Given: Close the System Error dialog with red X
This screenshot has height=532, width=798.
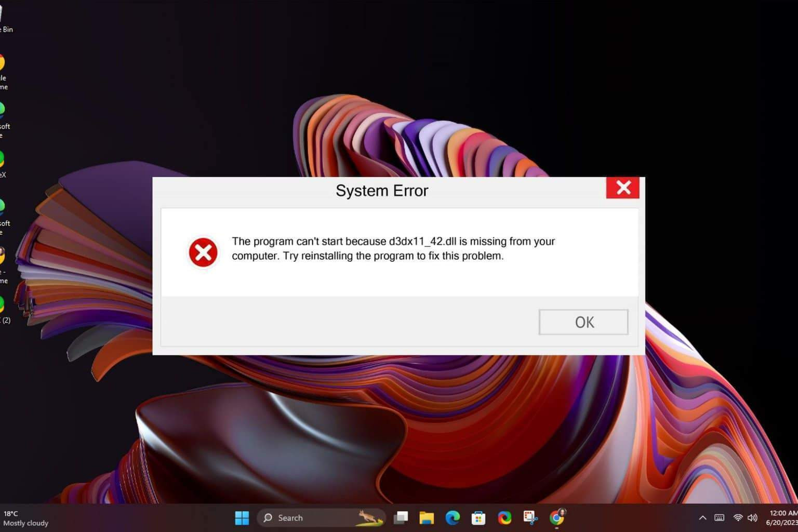Looking at the screenshot, I should click(x=622, y=188).
